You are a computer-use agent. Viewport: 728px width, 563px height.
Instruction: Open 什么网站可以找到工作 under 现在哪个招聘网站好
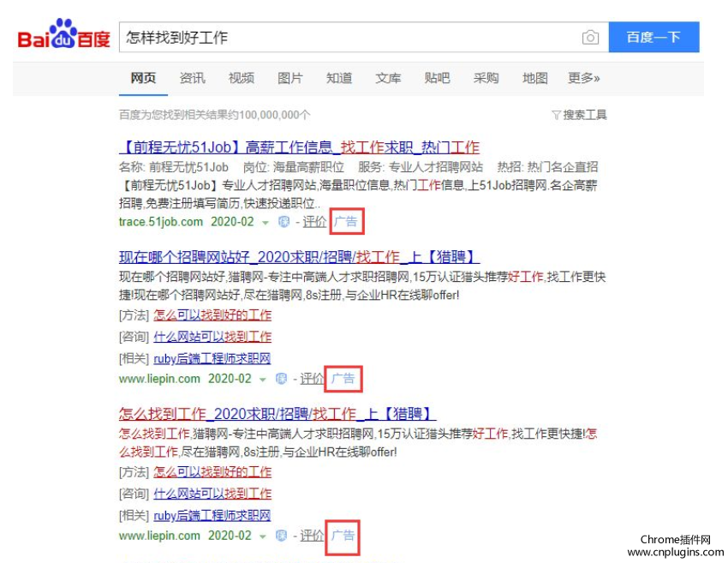(x=212, y=336)
